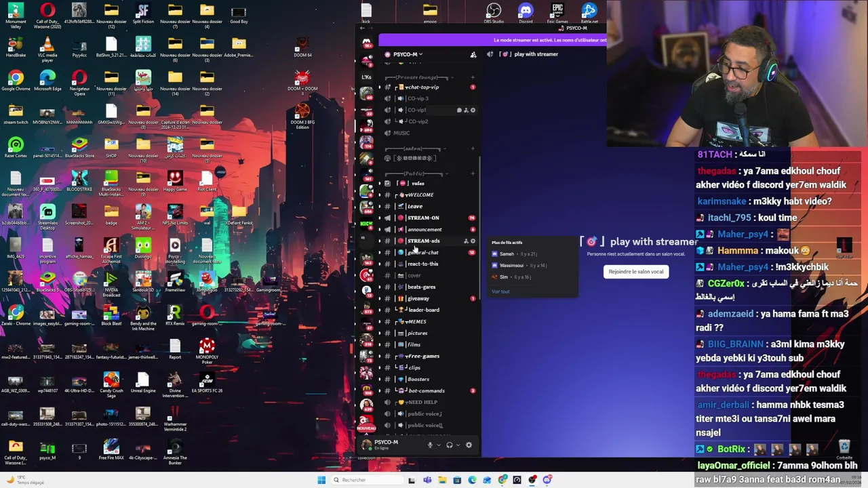Open chat of CO-vip1 voice channel
Viewport: 868px width, 488px height.
click(x=459, y=110)
